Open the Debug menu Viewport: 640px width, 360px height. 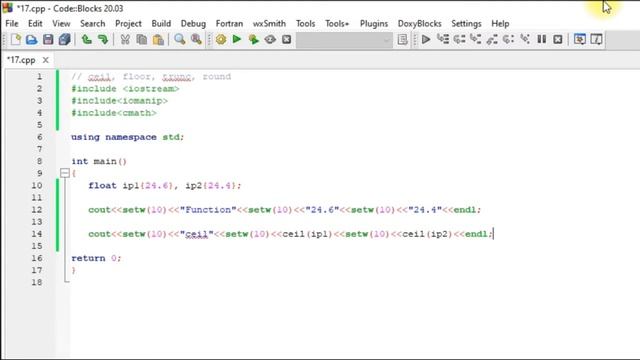pos(193,24)
